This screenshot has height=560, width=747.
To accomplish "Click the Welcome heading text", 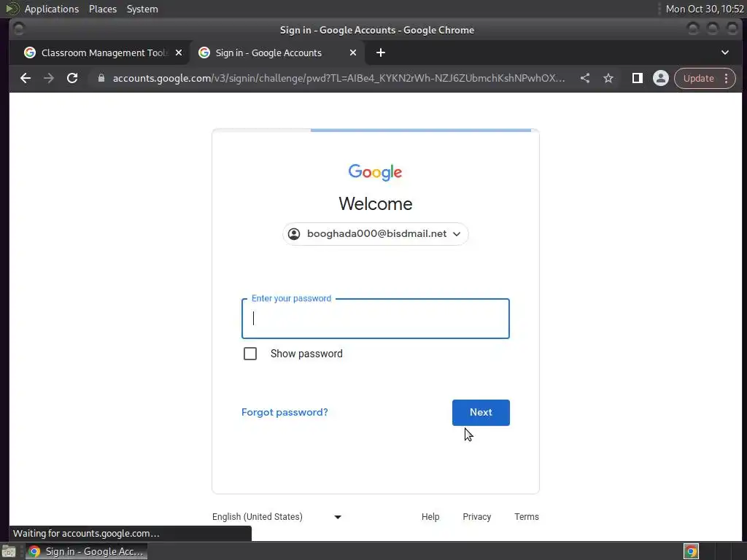I will 376,204.
